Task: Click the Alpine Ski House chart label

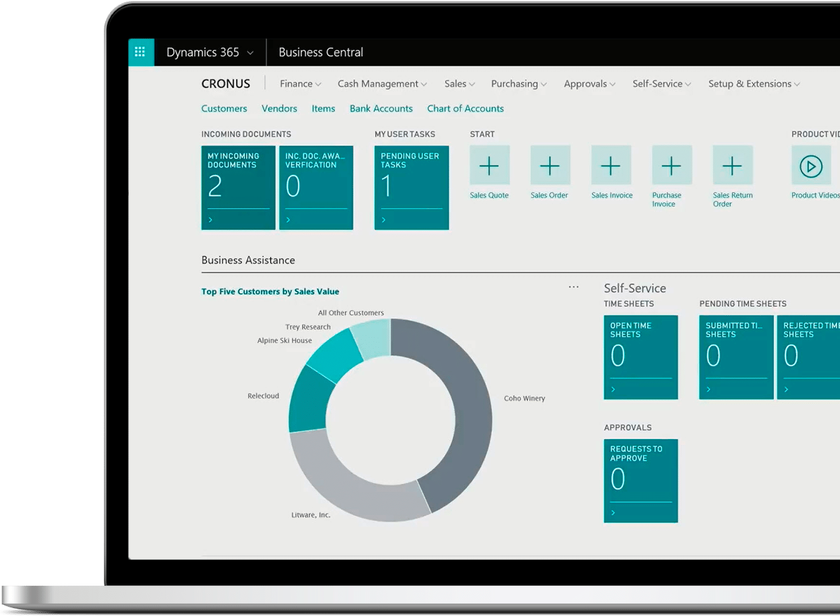Action: (x=284, y=340)
